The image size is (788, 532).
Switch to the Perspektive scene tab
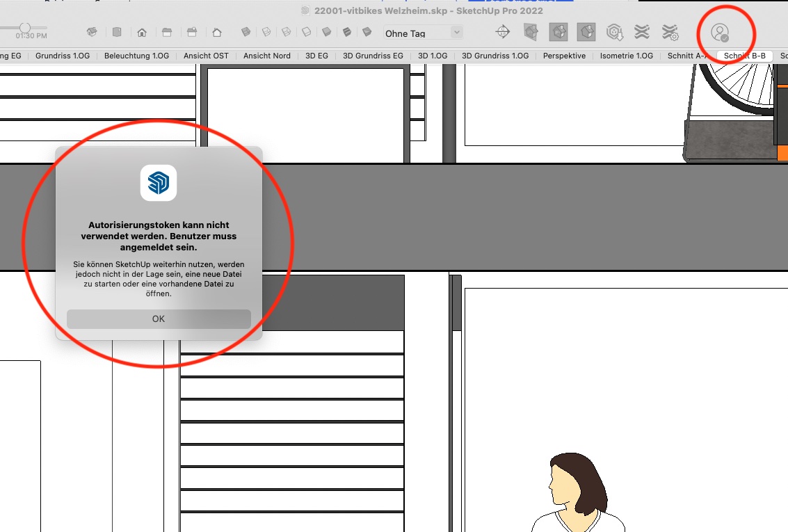click(564, 56)
